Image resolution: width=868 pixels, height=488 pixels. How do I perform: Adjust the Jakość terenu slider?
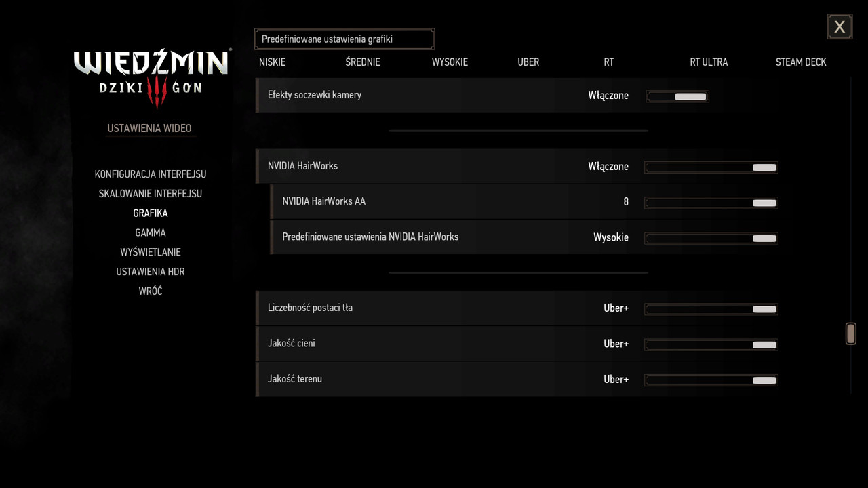click(711, 380)
